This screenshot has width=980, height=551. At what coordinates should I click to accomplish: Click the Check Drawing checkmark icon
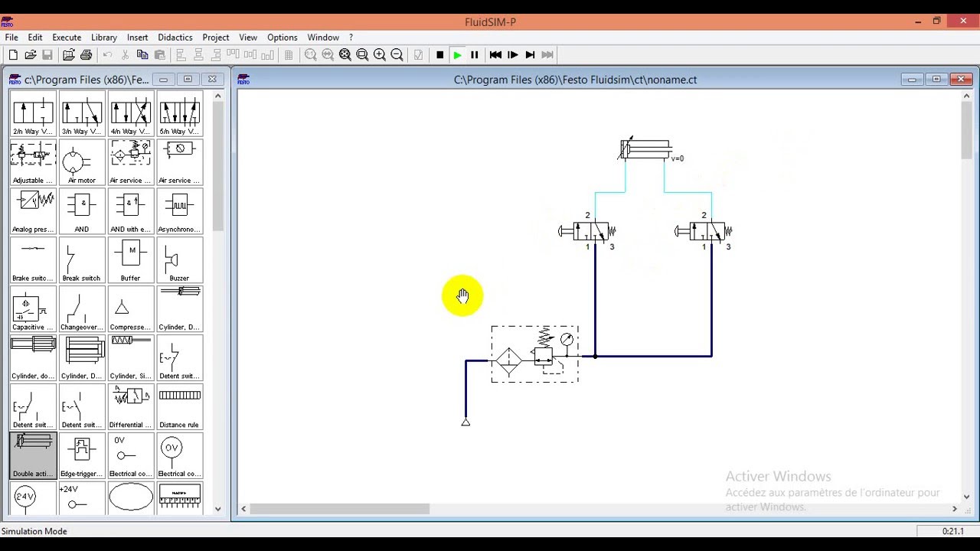[x=418, y=55]
